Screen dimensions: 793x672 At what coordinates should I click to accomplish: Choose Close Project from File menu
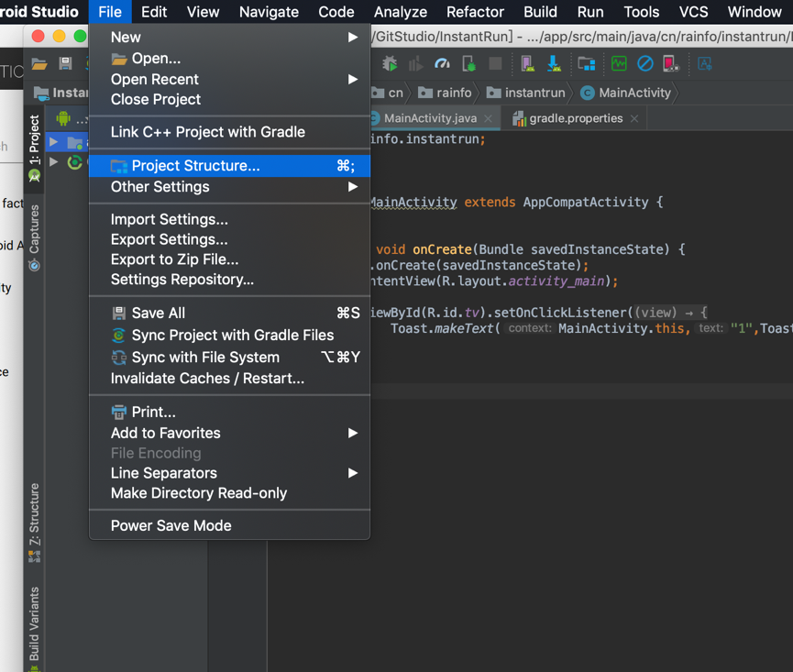coord(229,100)
